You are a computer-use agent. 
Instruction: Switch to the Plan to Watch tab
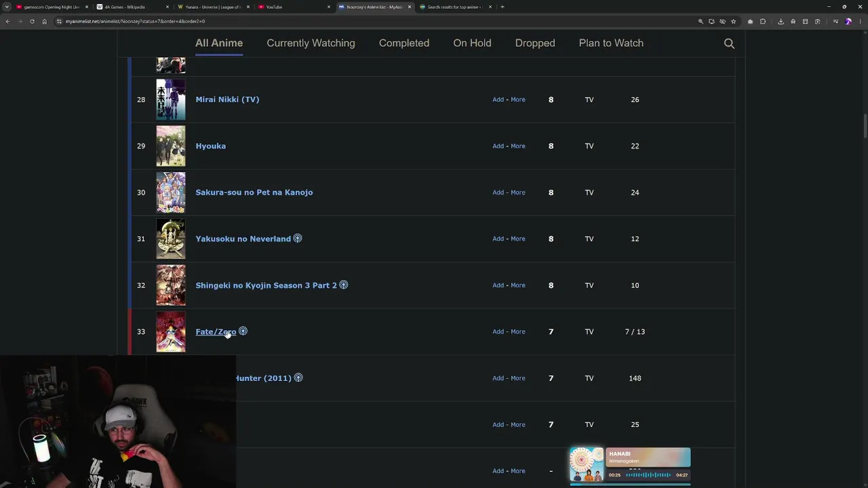pyautogui.click(x=611, y=43)
